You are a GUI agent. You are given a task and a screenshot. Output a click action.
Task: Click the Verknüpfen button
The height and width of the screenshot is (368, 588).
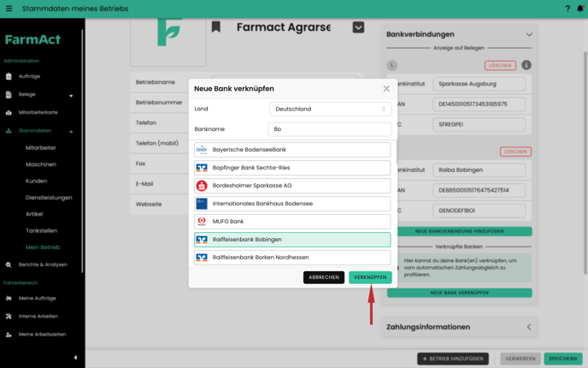click(x=370, y=277)
